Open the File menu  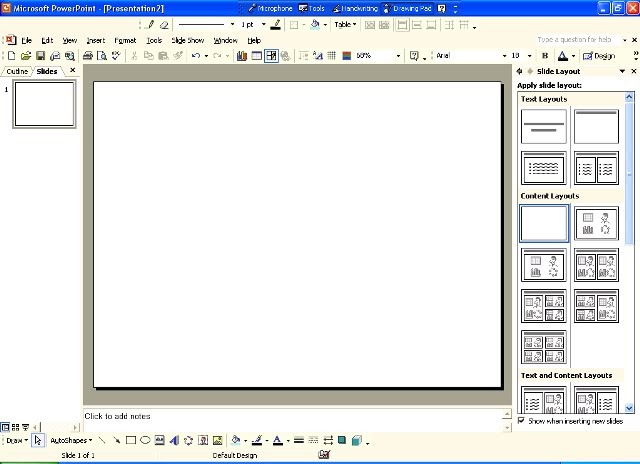(x=27, y=40)
